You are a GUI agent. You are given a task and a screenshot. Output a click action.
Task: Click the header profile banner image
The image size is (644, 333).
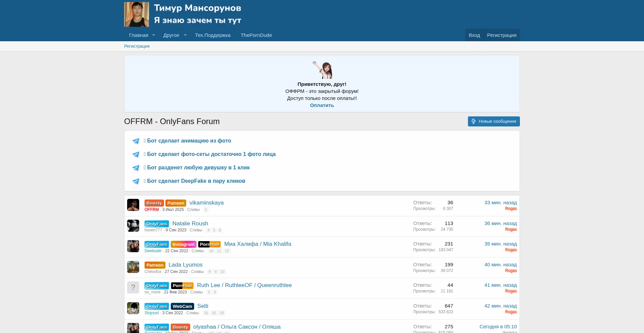183,14
